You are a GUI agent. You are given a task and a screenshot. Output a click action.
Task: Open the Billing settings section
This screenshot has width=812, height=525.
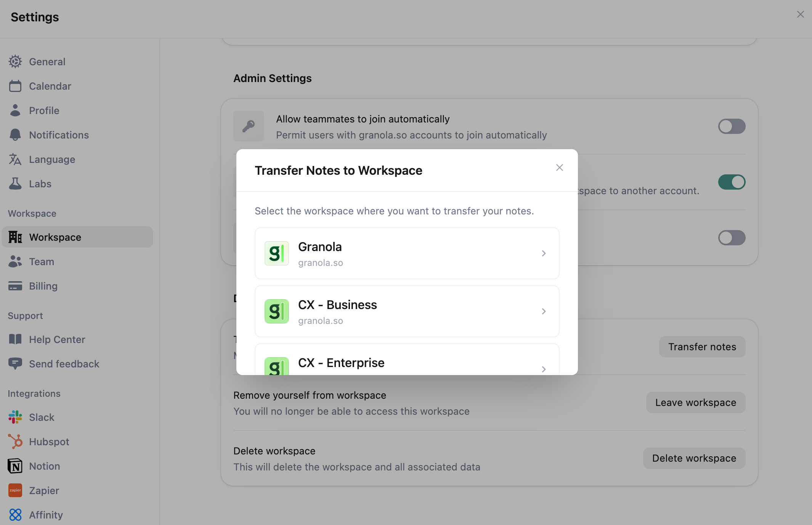[43, 286]
